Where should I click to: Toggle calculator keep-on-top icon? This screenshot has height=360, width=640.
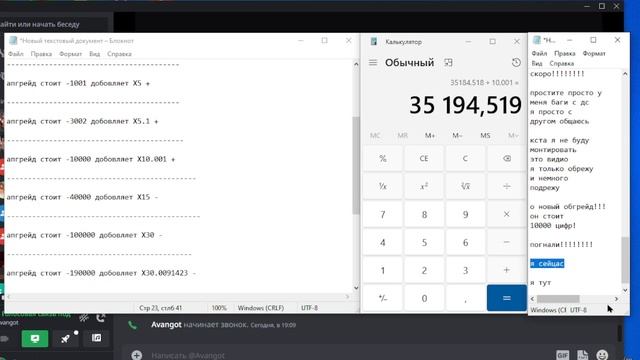tap(448, 62)
